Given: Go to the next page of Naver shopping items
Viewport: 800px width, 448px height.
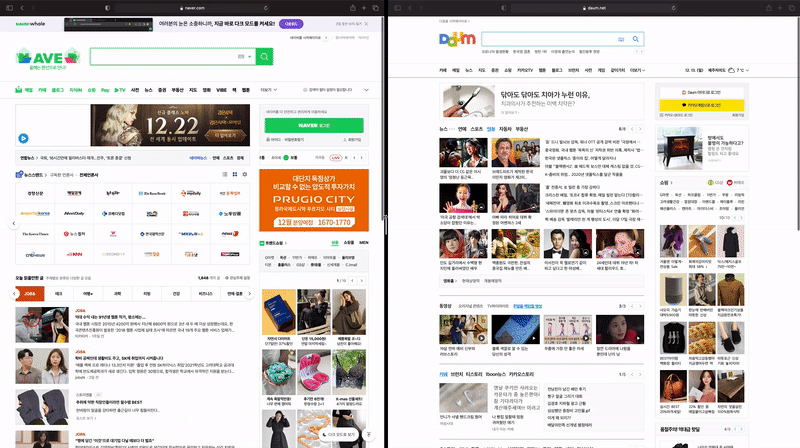Looking at the screenshot, I should click(362, 281).
